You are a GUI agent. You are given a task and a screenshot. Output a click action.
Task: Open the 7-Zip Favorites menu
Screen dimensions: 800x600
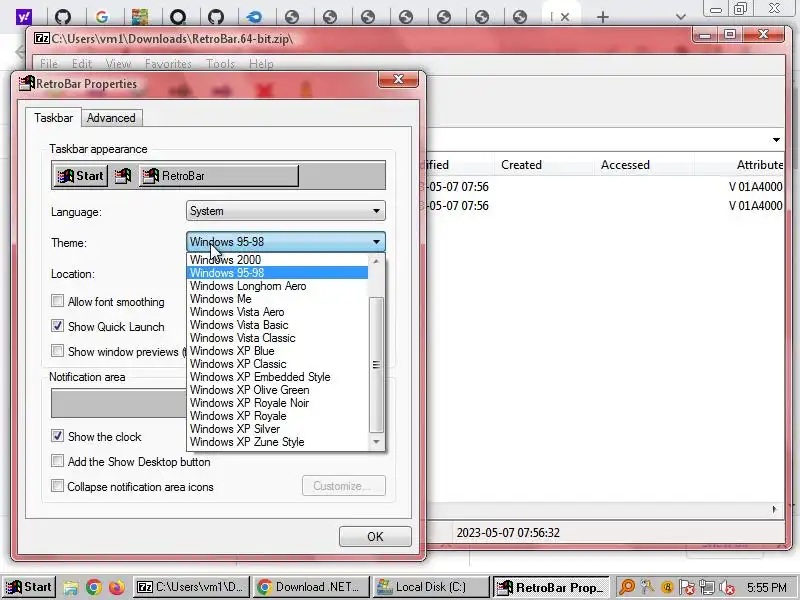point(168,64)
